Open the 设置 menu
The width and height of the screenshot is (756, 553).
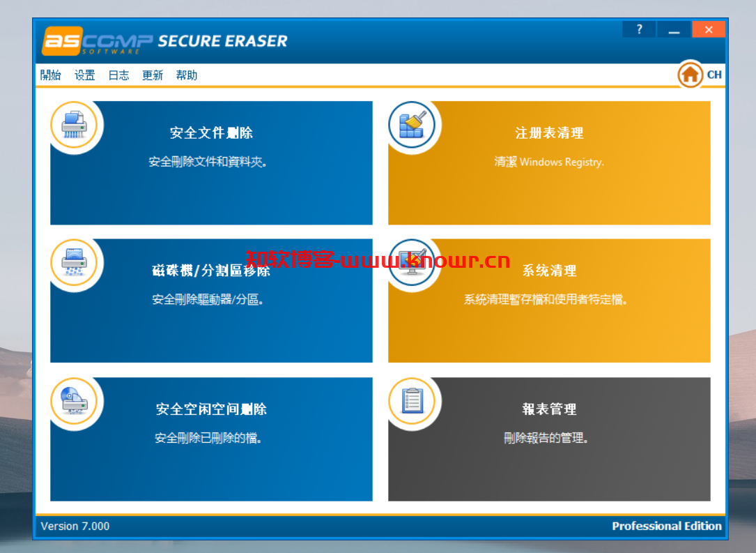[85, 75]
